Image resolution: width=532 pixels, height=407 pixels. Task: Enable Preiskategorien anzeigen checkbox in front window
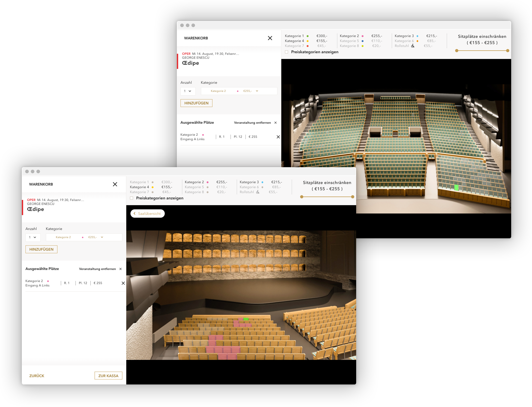[x=132, y=198]
